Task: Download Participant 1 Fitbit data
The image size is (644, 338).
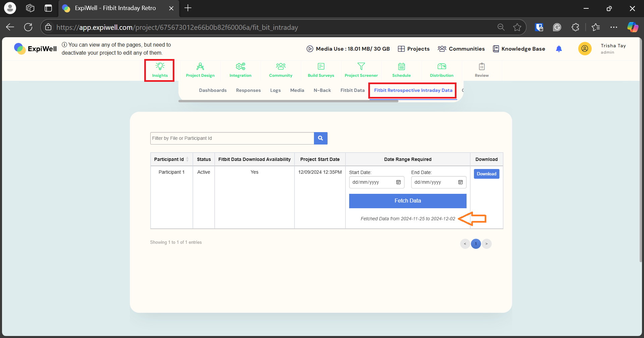Action: coord(486,174)
